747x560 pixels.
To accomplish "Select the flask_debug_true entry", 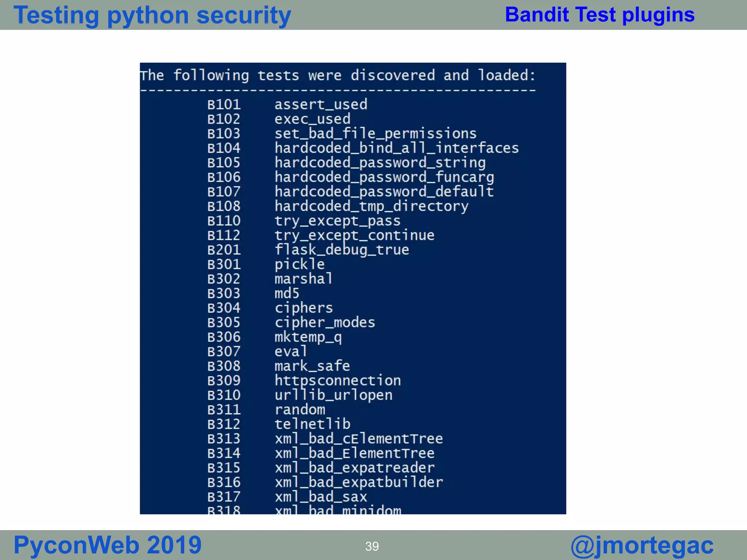I will click(x=342, y=250).
